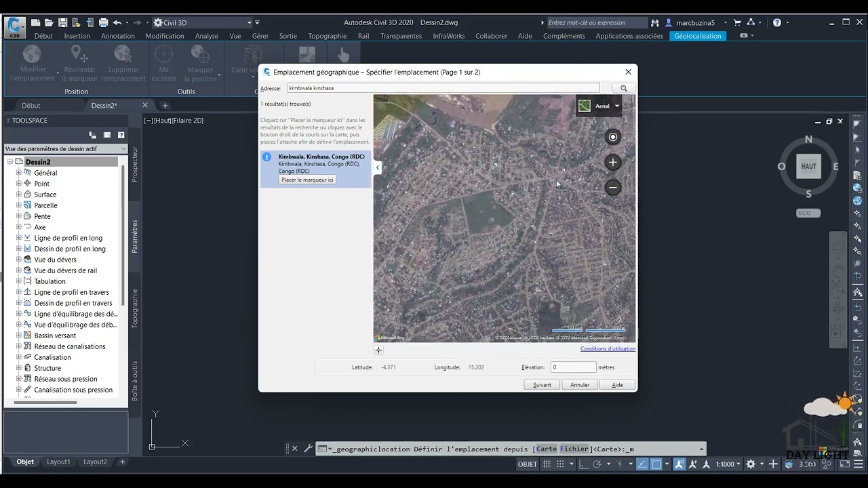Open the Insertion ribbon tab
This screenshot has width=868, height=488.
[x=77, y=36]
